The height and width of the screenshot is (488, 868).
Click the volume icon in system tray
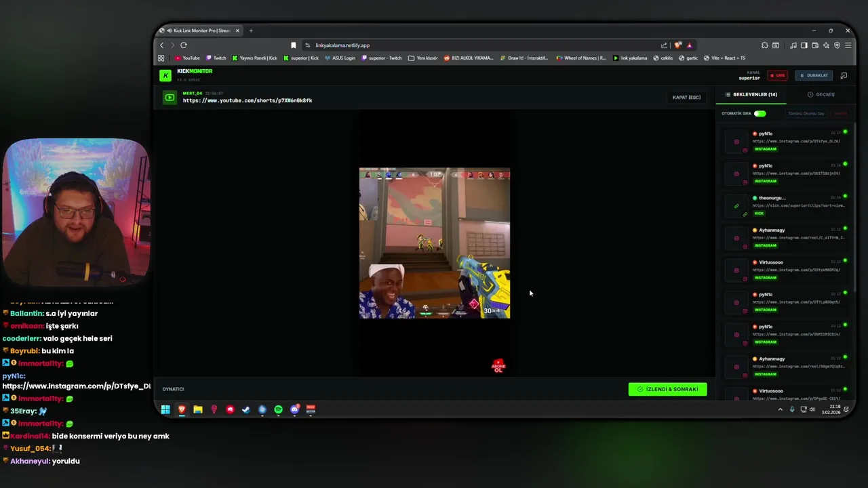click(812, 409)
